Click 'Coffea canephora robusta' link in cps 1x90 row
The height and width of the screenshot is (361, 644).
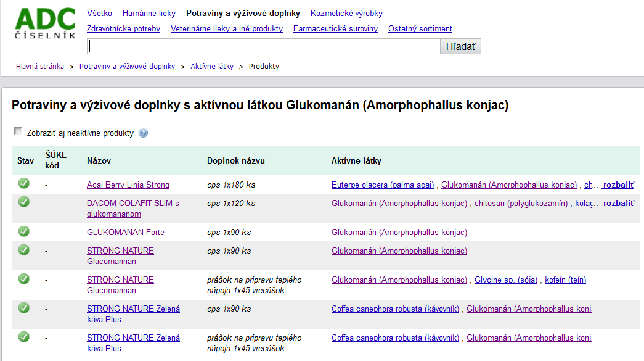tap(396, 309)
